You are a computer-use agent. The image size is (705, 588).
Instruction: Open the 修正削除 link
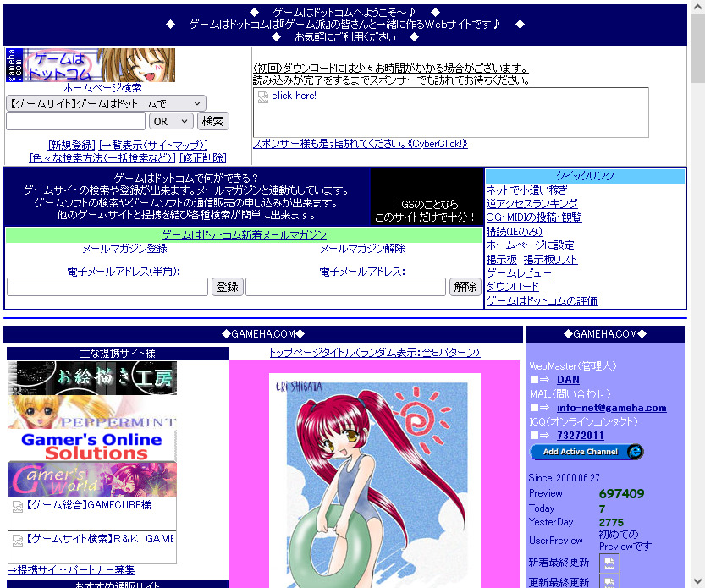[x=203, y=158]
